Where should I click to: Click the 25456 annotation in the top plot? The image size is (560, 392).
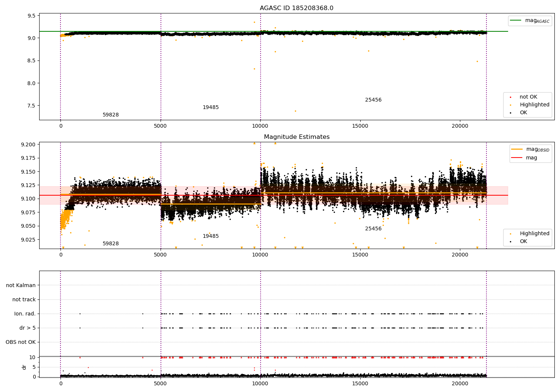point(373,100)
